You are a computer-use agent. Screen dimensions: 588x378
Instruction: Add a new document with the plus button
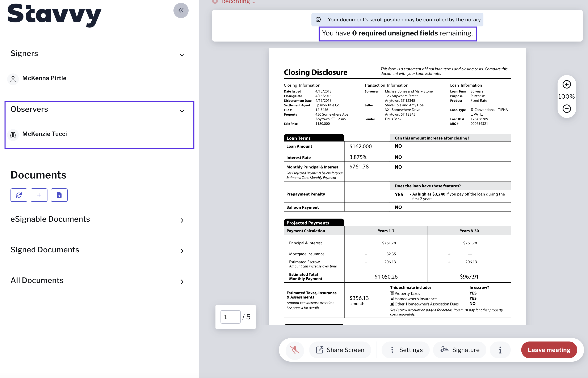39,195
